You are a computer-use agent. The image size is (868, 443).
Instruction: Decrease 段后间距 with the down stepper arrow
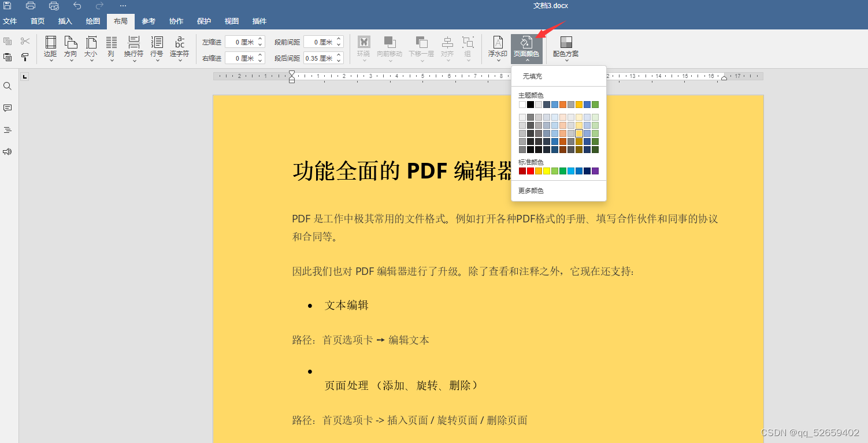[x=339, y=61]
